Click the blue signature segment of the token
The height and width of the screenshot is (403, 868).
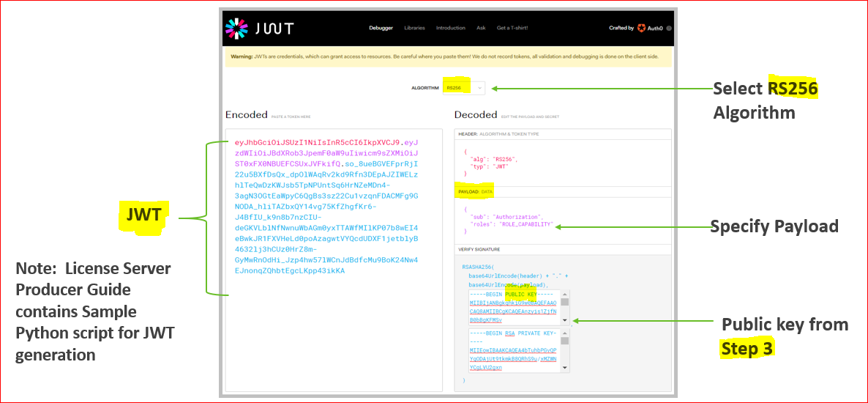[326, 218]
